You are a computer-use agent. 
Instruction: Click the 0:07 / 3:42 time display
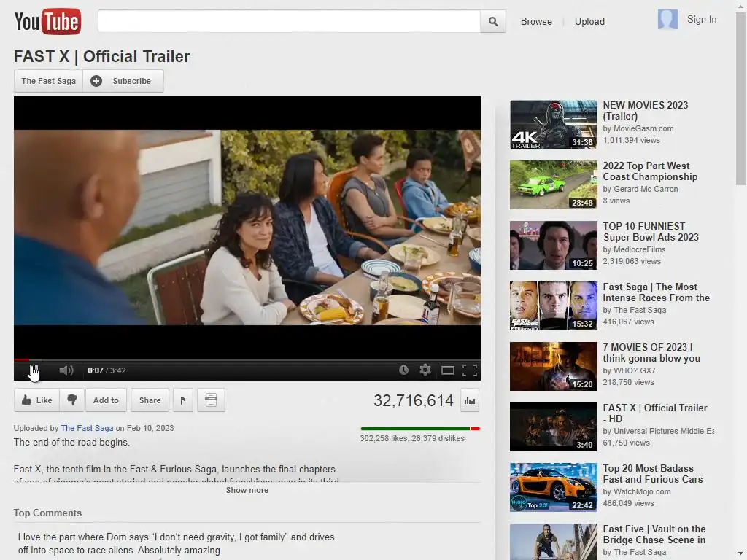point(107,370)
